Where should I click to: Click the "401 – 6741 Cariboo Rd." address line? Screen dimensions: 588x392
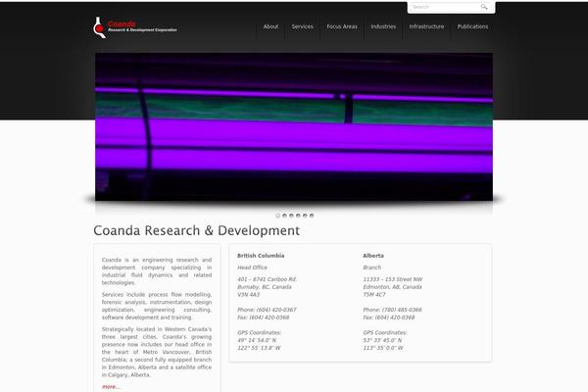pyautogui.click(x=267, y=279)
